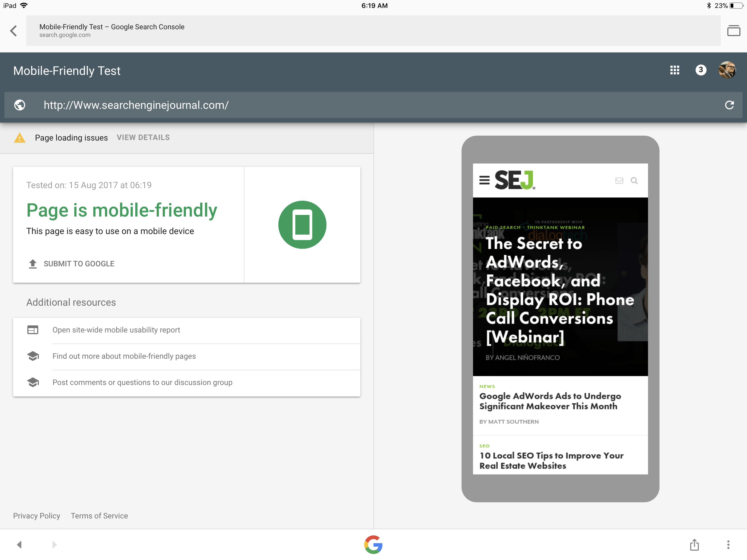Click BY ANGEL NIÑOFRANCO byline

tap(523, 357)
